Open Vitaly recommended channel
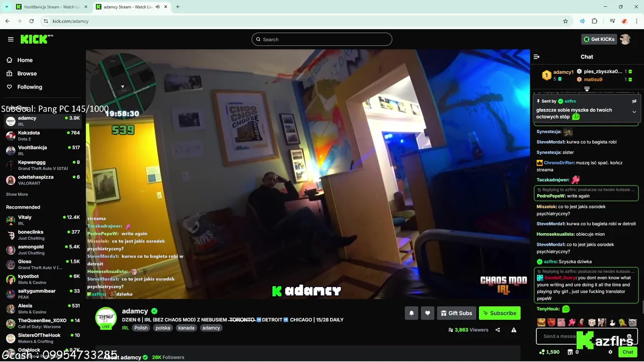The width and height of the screenshot is (644, 362). click(x=43, y=220)
